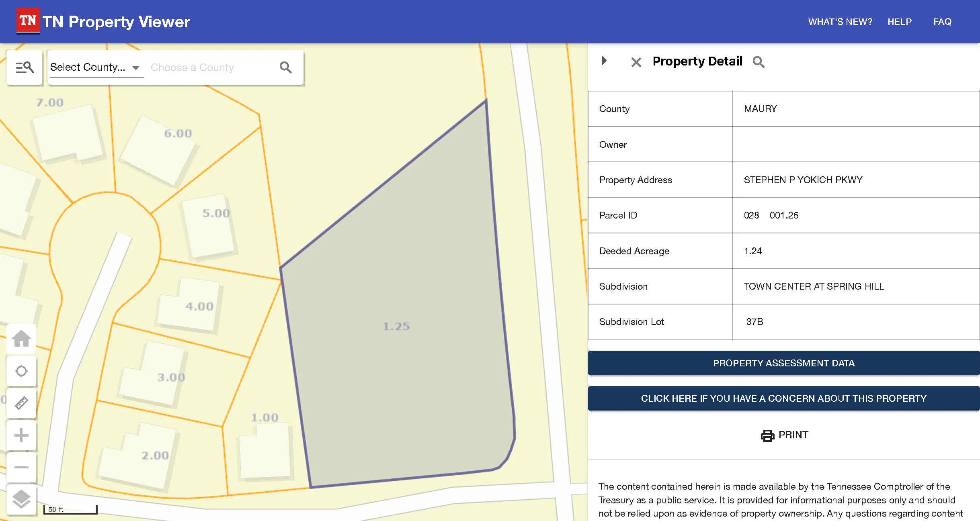This screenshot has width=980, height=521.
Task: Click the concern about this property button
Action: click(783, 398)
